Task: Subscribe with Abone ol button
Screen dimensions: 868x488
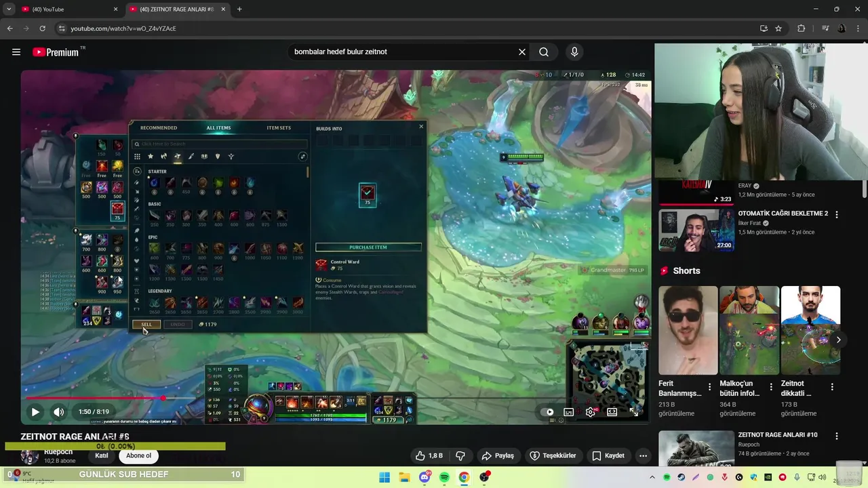Action: pos(138,455)
